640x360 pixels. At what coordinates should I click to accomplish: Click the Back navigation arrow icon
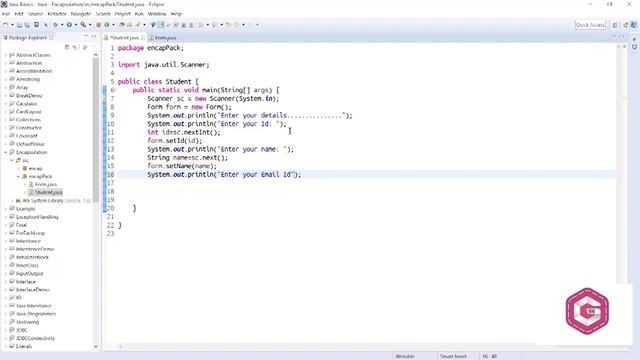(237, 25)
